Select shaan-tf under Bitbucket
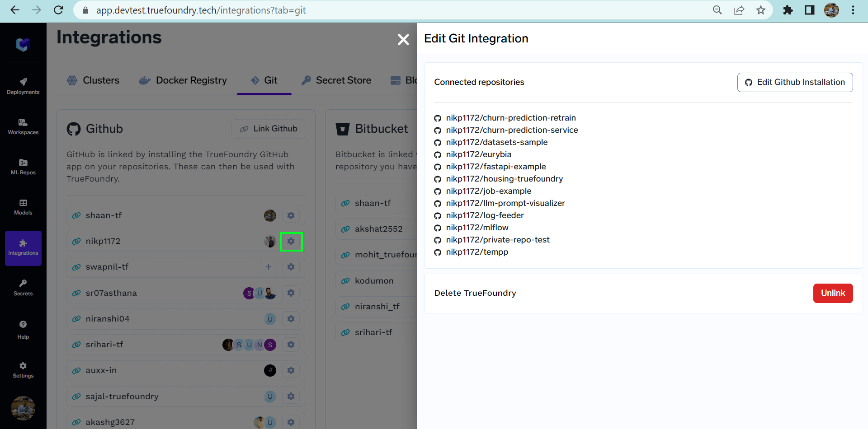Viewport: 868px width, 429px height. click(x=376, y=203)
